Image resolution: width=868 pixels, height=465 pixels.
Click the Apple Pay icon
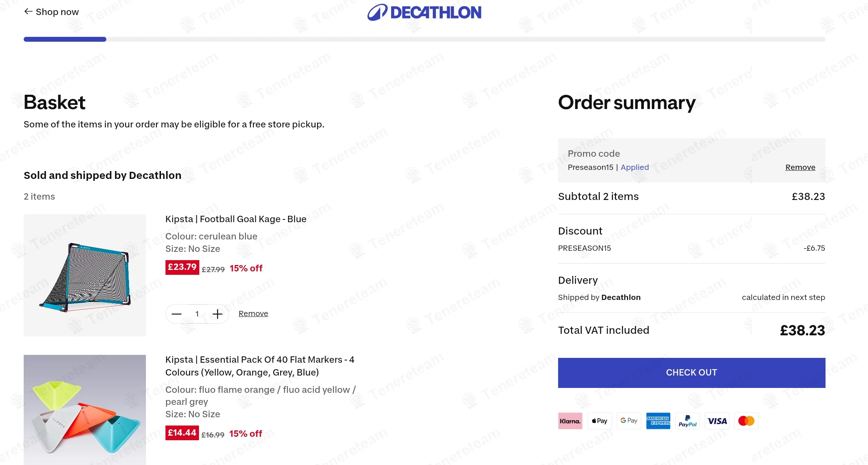click(x=599, y=421)
